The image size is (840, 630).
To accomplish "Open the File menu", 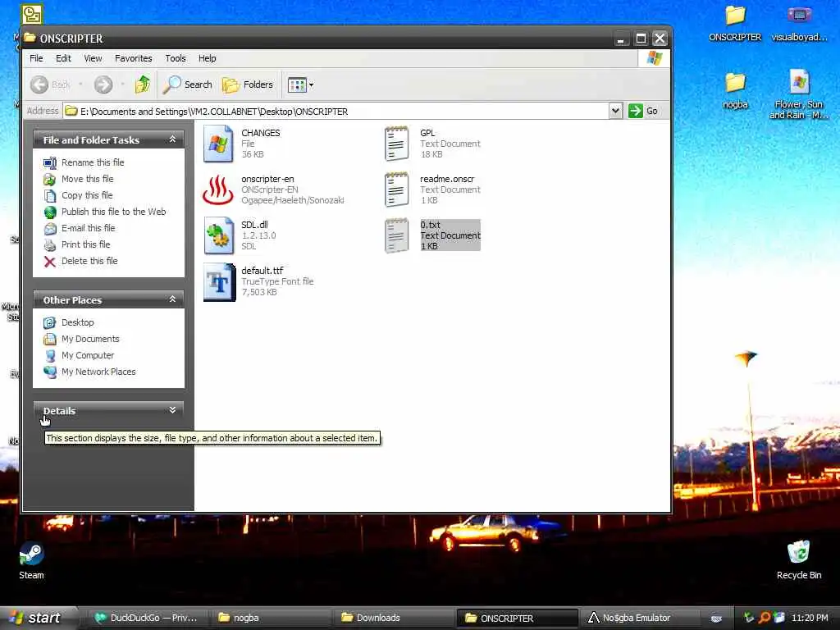I will point(36,58).
